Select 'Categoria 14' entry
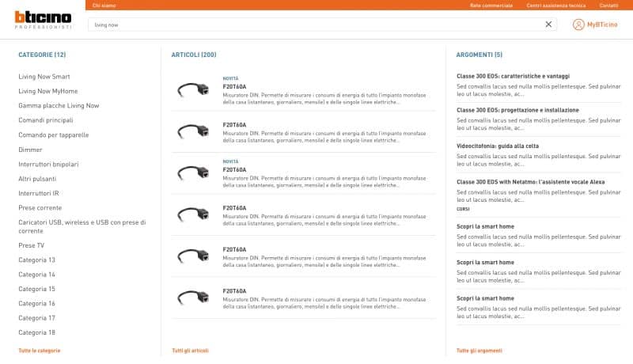633x364 pixels. click(x=36, y=275)
